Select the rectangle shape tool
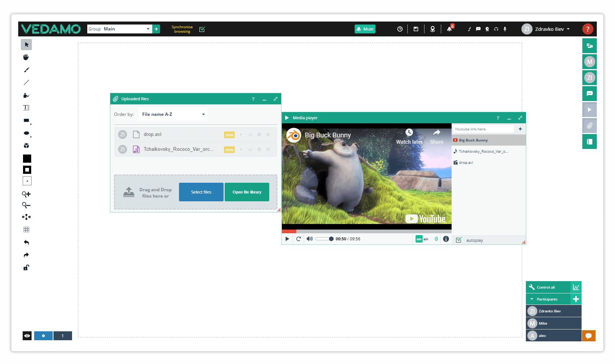 coord(26,120)
